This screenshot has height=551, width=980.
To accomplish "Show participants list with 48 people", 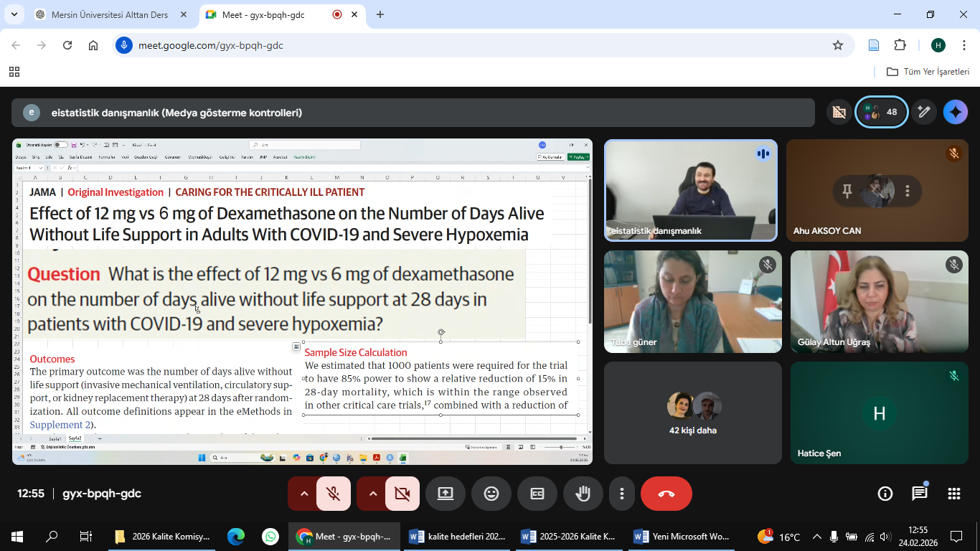I will click(x=882, y=112).
